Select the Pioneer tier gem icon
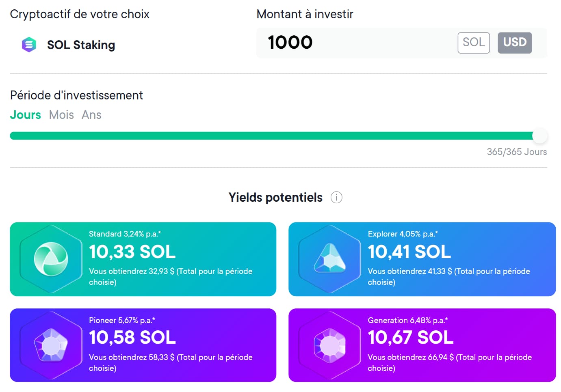The width and height of the screenshot is (561, 392). point(50,345)
